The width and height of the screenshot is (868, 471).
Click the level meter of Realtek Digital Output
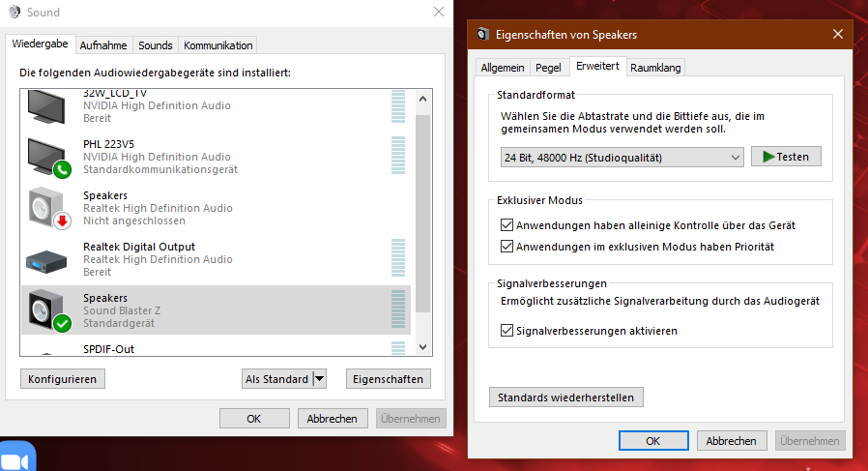pos(398,258)
